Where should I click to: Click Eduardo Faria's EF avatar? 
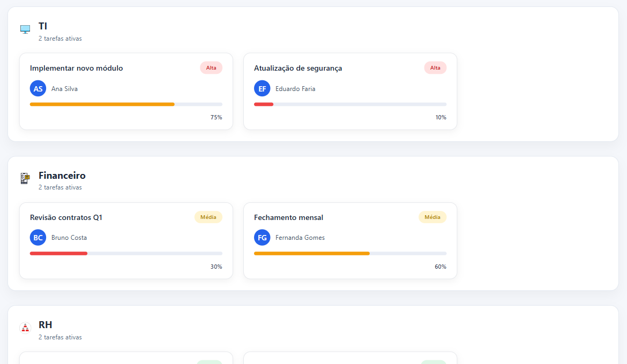262,88
